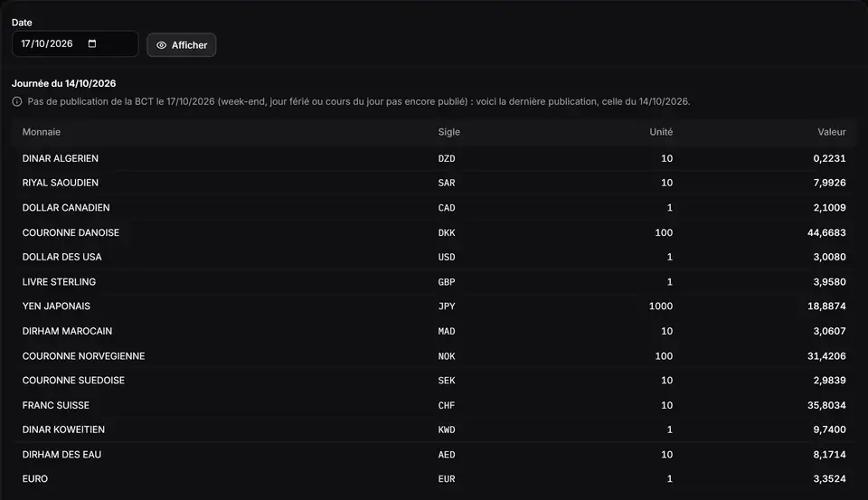Click the DINAR KOWEITIEN row

pyautogui.click(x=434, y=429)
